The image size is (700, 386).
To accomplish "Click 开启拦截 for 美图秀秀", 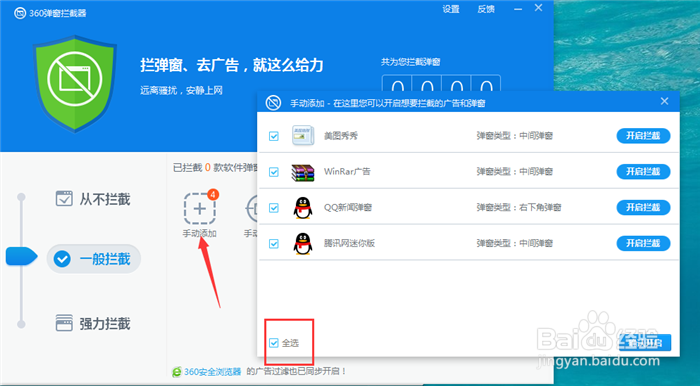I will click(643, 136).
